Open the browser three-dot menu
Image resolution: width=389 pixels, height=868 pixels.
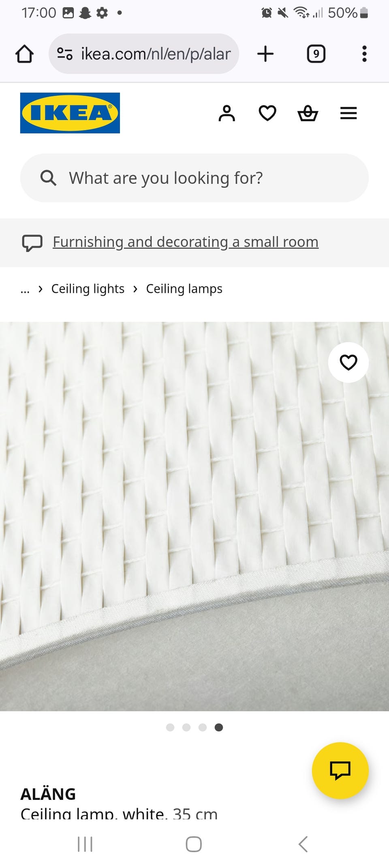[x=364, y=54]
